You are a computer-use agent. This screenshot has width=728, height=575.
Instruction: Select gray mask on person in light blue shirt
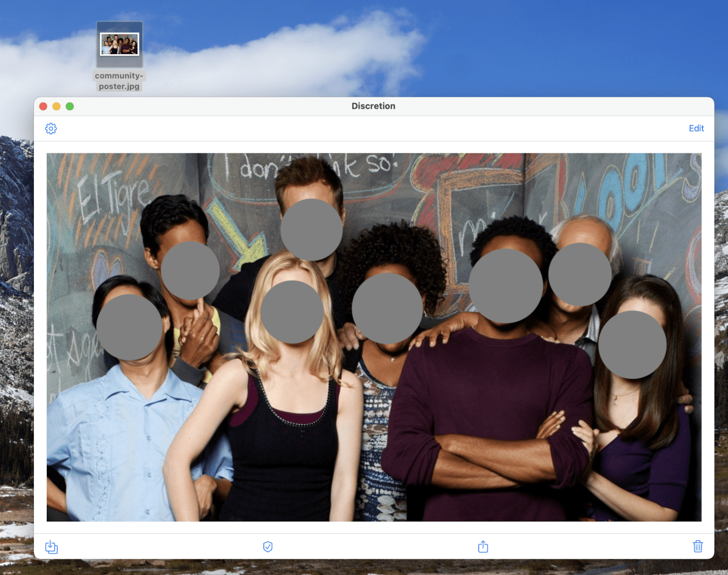(x=129, y=327)
